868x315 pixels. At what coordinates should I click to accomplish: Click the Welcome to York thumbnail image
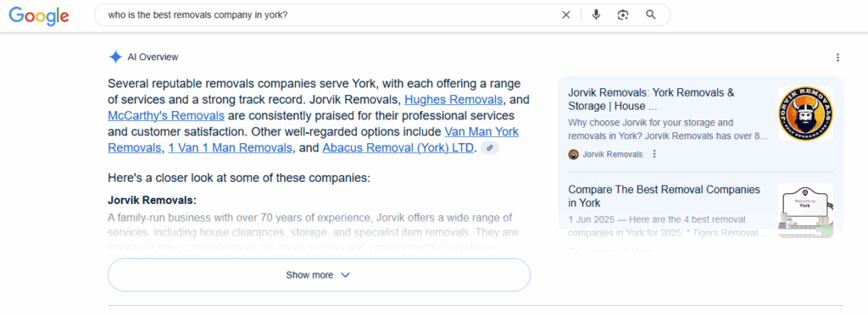pos(805,211)
